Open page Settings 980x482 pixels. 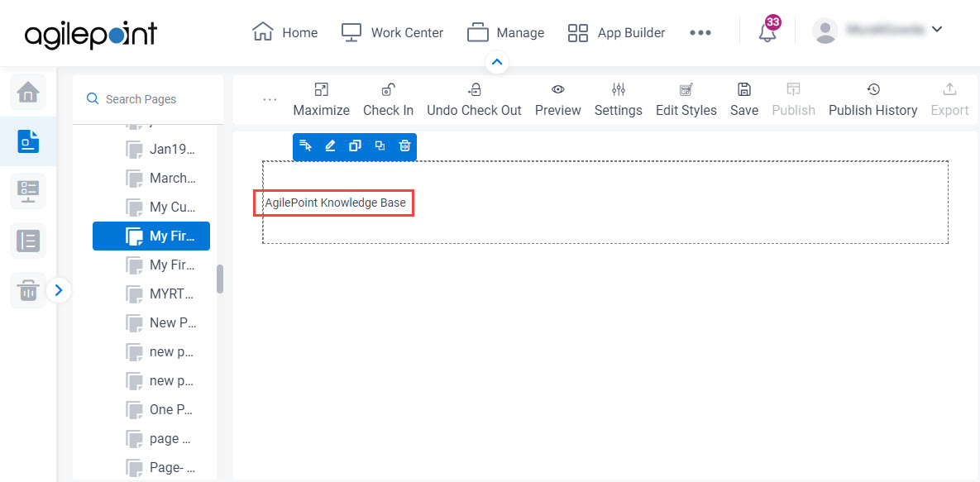pos(618,100)
